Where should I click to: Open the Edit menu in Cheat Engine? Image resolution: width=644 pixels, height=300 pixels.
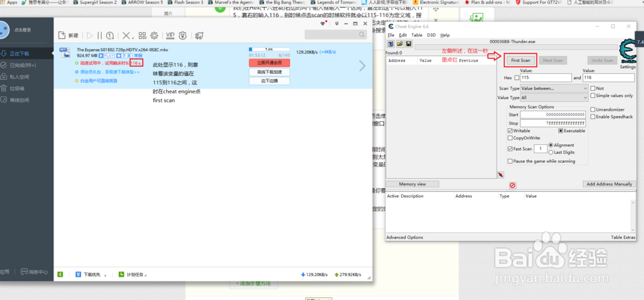click(403, 35)
